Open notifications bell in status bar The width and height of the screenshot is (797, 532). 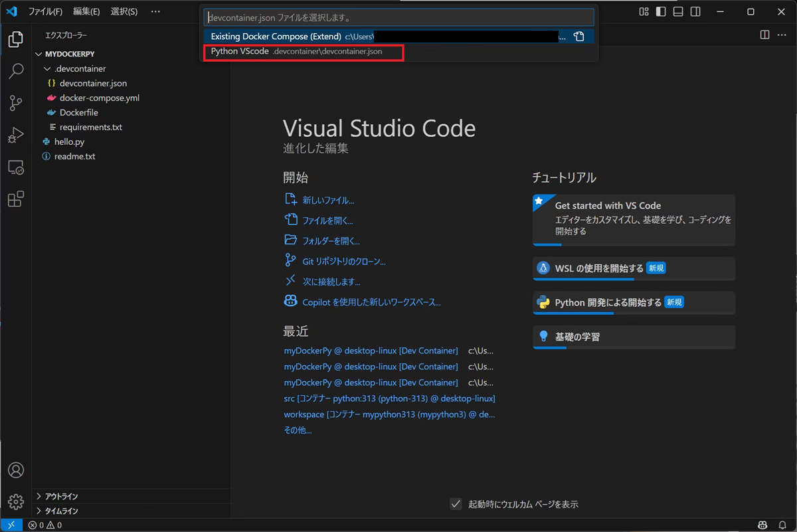tap(782, 525)
